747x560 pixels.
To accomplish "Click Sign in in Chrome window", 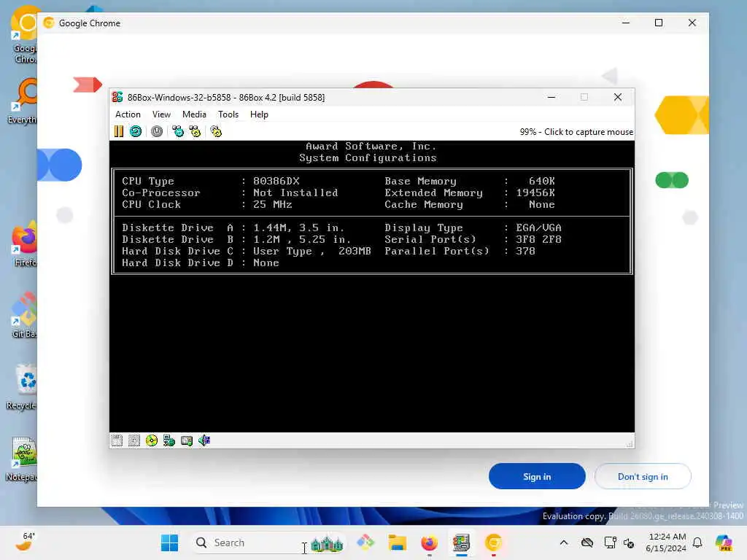I will 537,476.
